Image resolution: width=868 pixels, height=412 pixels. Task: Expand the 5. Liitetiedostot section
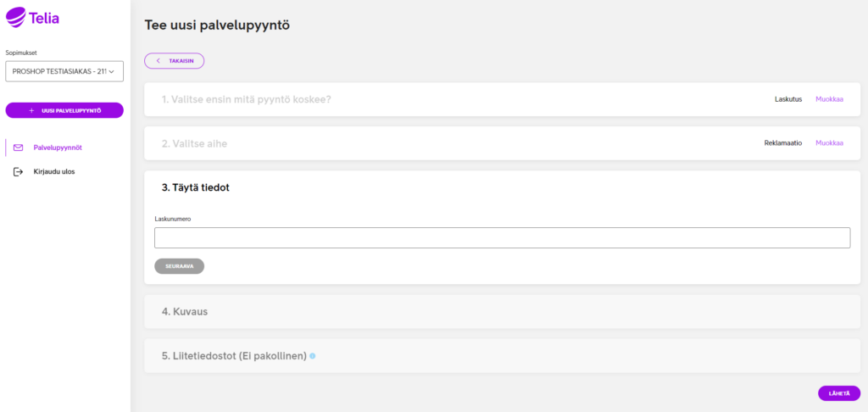click(x=502, y=356)
